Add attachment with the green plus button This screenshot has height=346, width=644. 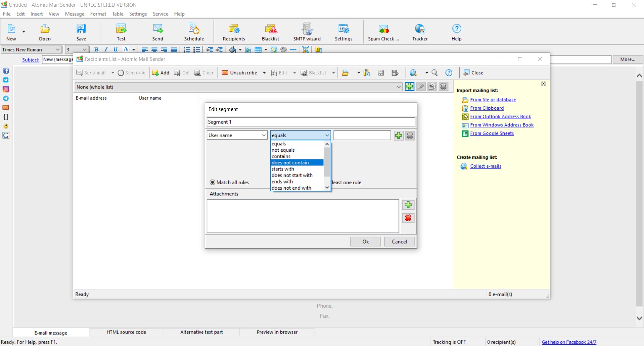(x=408, y=205)
